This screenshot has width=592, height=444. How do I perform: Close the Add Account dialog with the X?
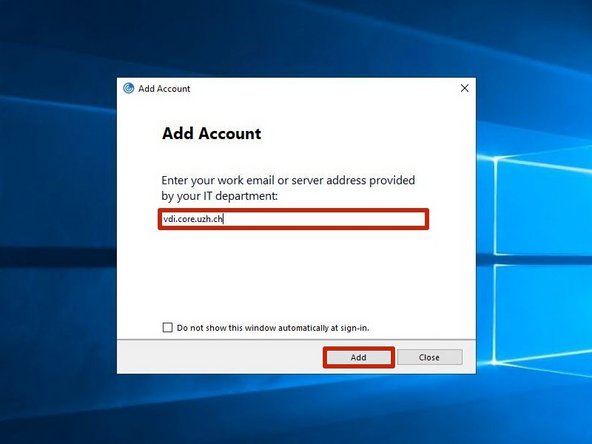pos(464,88)
